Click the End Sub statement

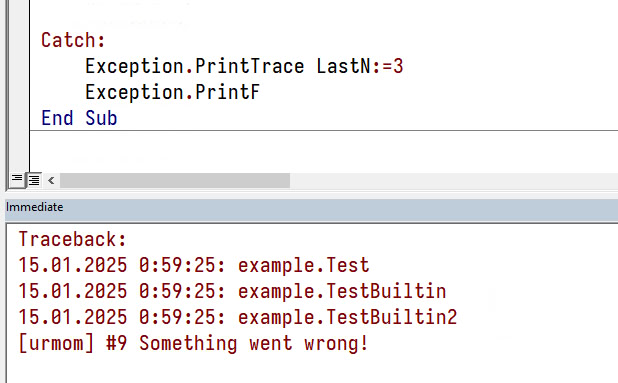pyautogui.click(x=79, y=118)
